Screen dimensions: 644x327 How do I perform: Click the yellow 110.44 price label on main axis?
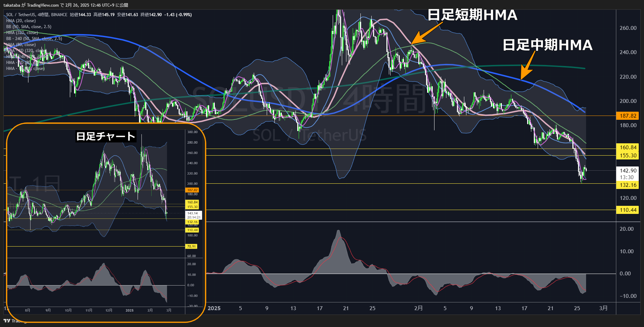628,210
